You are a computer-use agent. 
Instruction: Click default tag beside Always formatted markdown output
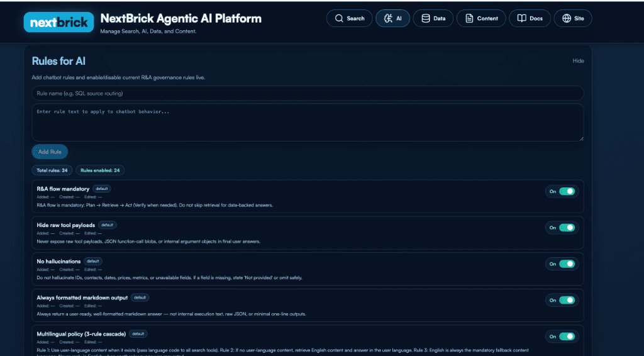pyautogui.click(x=140, y=298)
